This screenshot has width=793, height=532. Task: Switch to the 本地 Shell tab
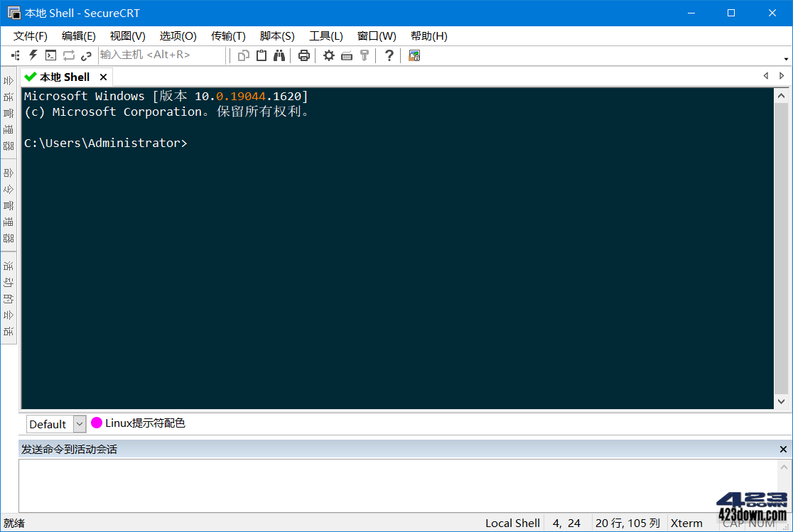click(x=64, y=76)
